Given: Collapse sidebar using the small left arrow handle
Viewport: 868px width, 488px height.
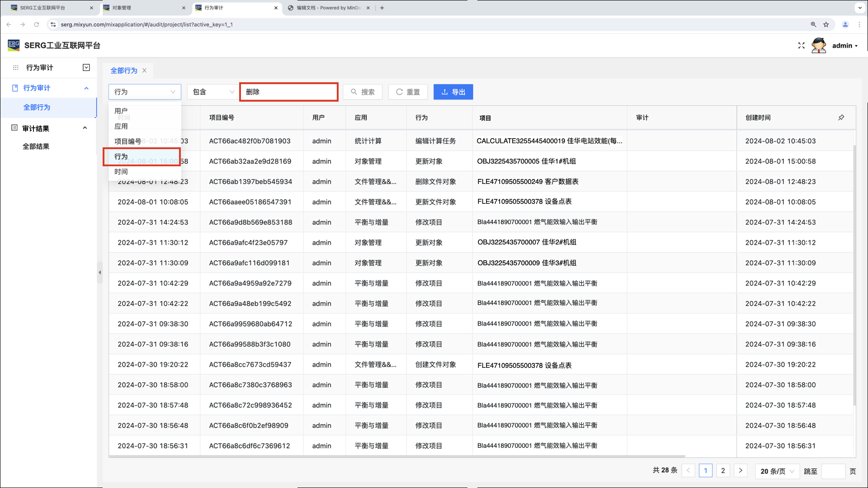Looking at the screenshot, I should click(100, 272).
